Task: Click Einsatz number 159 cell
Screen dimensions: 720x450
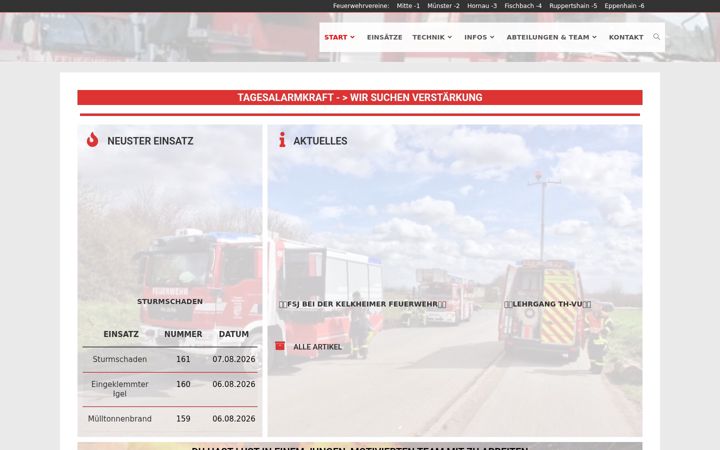Action: tap(183, 418)
